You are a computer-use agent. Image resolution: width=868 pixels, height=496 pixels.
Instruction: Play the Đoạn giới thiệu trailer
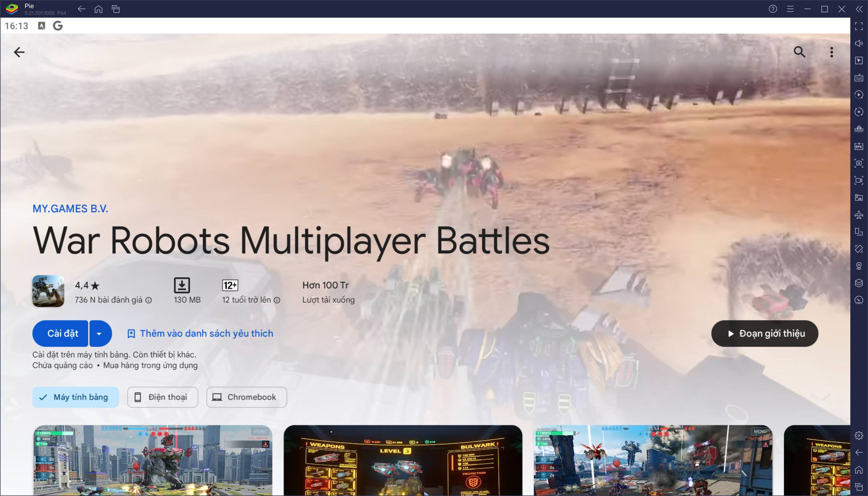pyautogui.click(x=764, y=333)
